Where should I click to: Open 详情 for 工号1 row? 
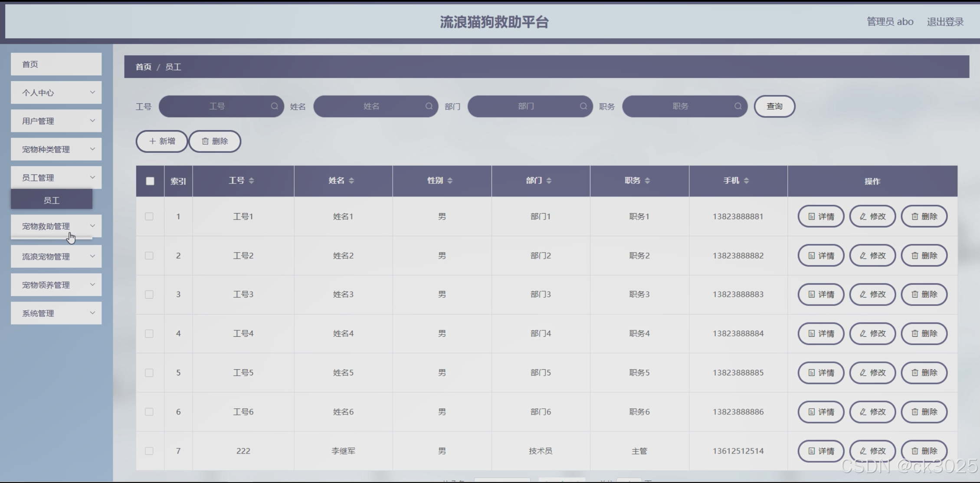(821, 217)
